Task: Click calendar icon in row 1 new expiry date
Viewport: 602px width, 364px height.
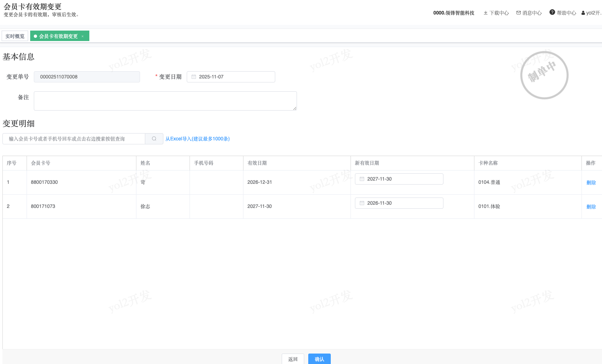Action: click(362, 179)
